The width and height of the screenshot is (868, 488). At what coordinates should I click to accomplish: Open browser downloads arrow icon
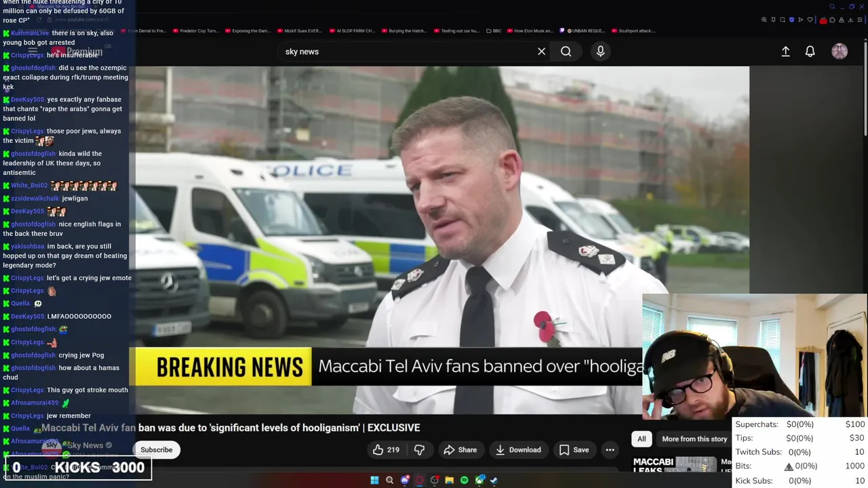click(x=850, y=20)
